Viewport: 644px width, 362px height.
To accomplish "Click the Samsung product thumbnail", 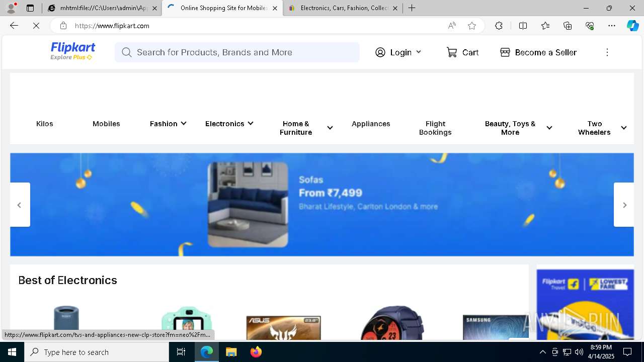I will click(496, 327).
